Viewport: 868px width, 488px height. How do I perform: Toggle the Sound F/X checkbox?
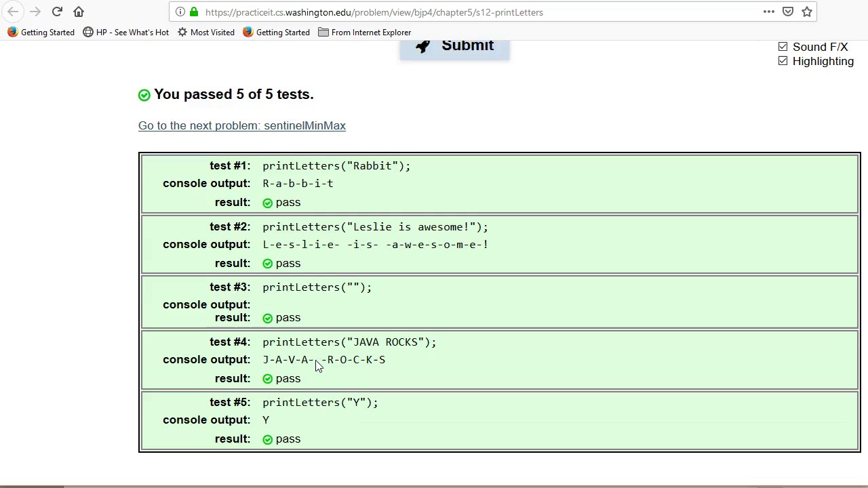[783, 47]
